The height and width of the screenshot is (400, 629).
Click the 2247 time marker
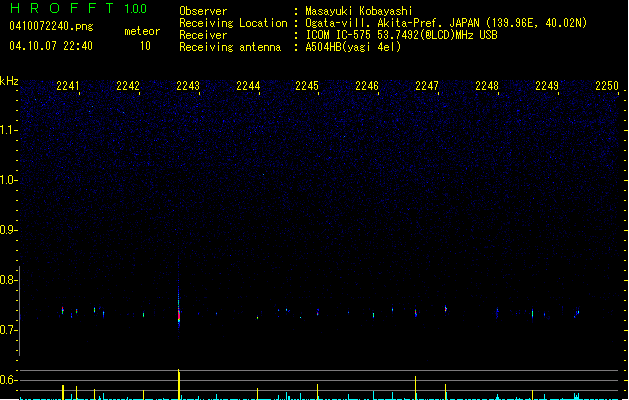427,87
